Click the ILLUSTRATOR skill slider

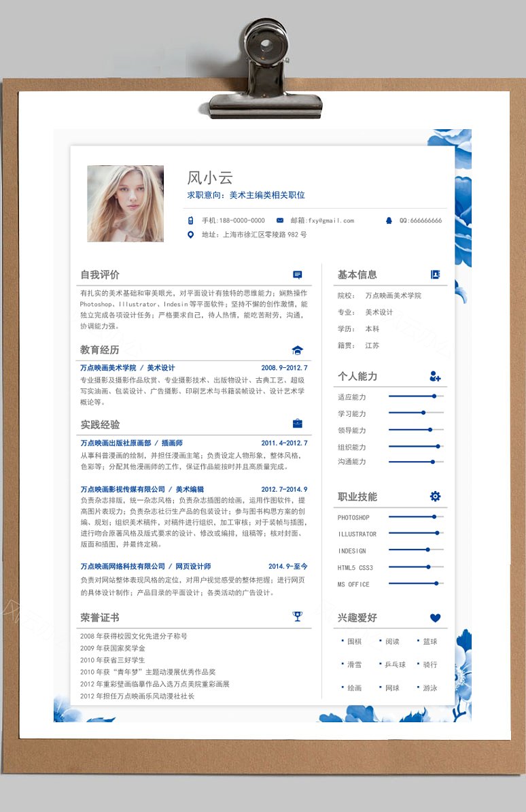pos(416,533)
